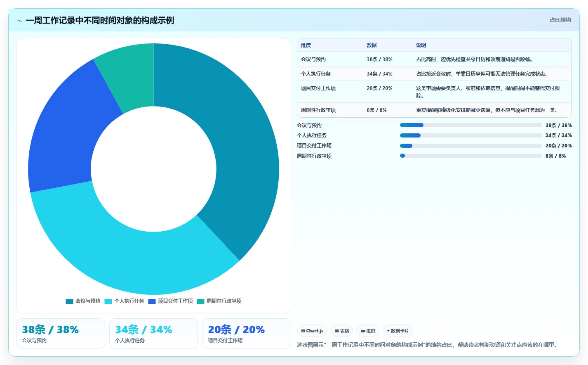This screenshot has height=365, width=588.
Task: Toggle the 周期性行政事项 legend entry
Action: 219,301
